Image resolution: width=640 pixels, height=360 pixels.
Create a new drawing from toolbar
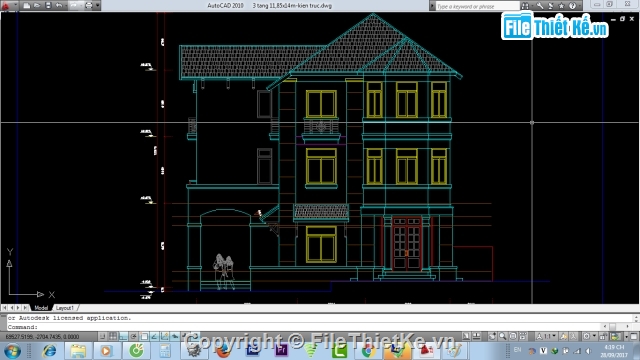[x=27, y=5]
